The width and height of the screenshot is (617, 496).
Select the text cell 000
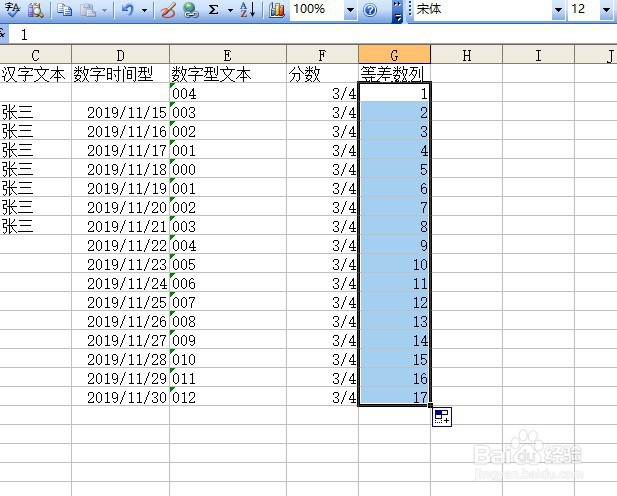click(x=228, y=169)
